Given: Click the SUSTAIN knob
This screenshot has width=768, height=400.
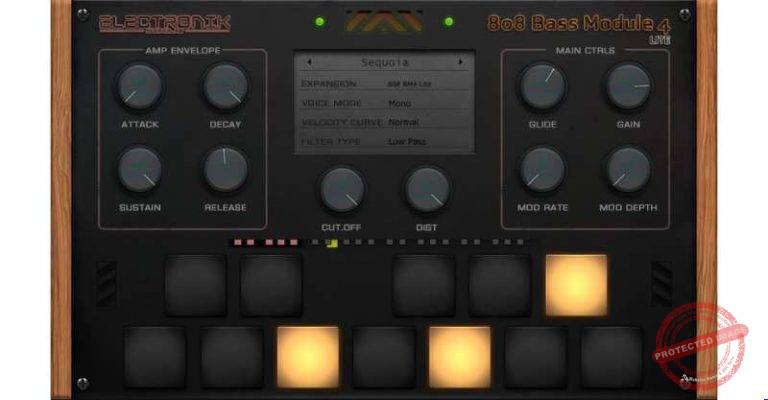Looking at the screenshot, I should click(140, 170).
